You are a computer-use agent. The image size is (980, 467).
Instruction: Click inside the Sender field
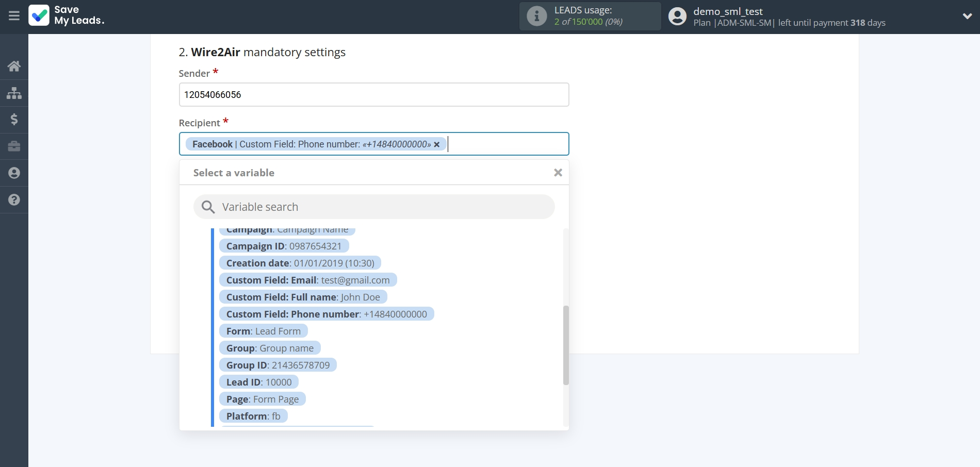click(374, 94)
